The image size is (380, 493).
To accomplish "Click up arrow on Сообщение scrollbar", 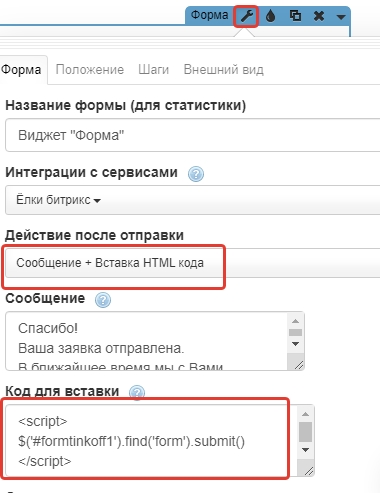I will tap(296, 321).
